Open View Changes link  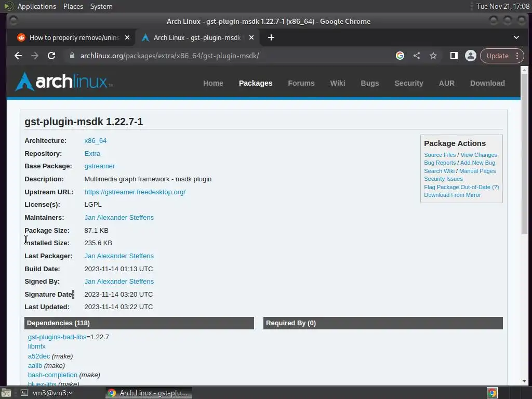point(478,155)
